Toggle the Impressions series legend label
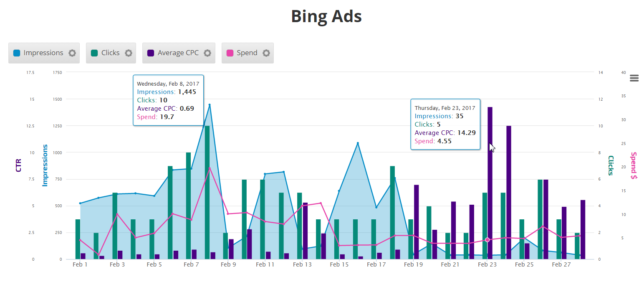644x282 pixels. pyautogui.click(x=43, y=53)
